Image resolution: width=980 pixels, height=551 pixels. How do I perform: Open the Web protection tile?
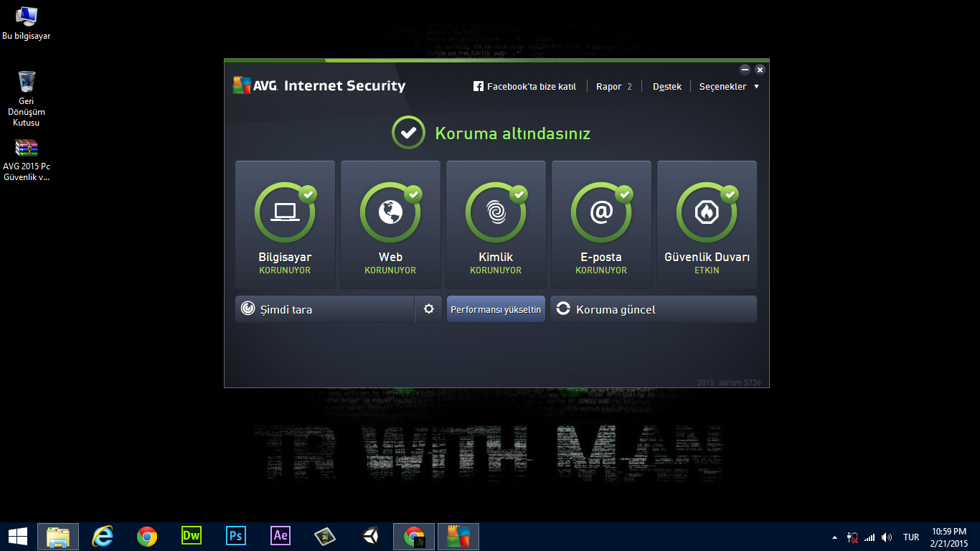point(390,225)
